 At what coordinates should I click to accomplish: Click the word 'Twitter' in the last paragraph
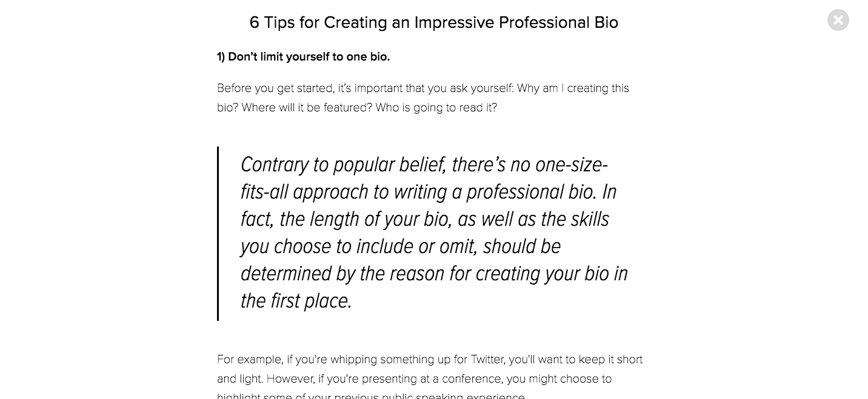pyautogui.click(x=487, y=360)
